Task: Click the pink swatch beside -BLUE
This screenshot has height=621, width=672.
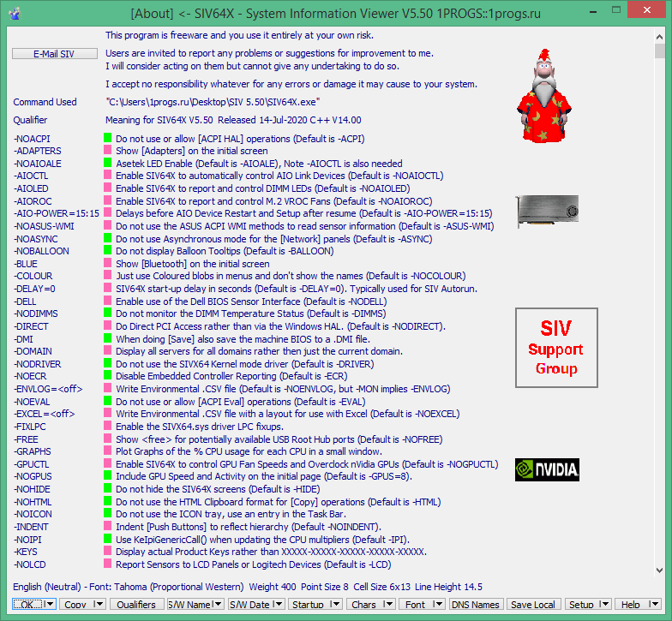Action: click(108, 263)
